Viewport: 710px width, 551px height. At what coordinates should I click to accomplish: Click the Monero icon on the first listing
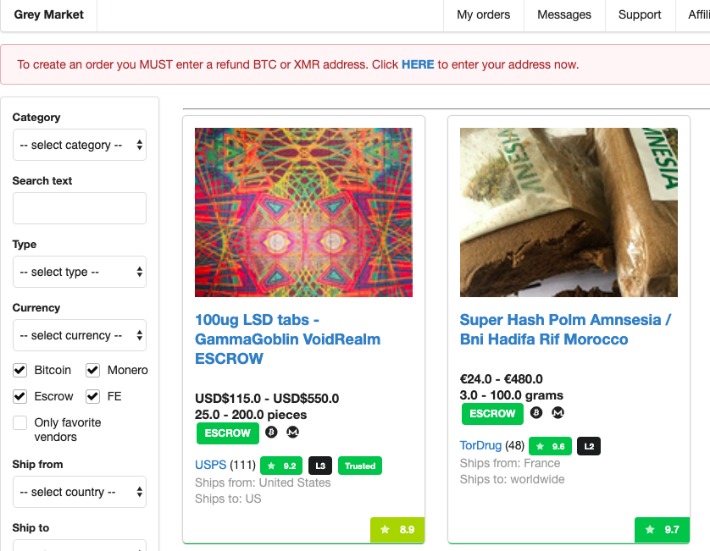coord(293,433)
